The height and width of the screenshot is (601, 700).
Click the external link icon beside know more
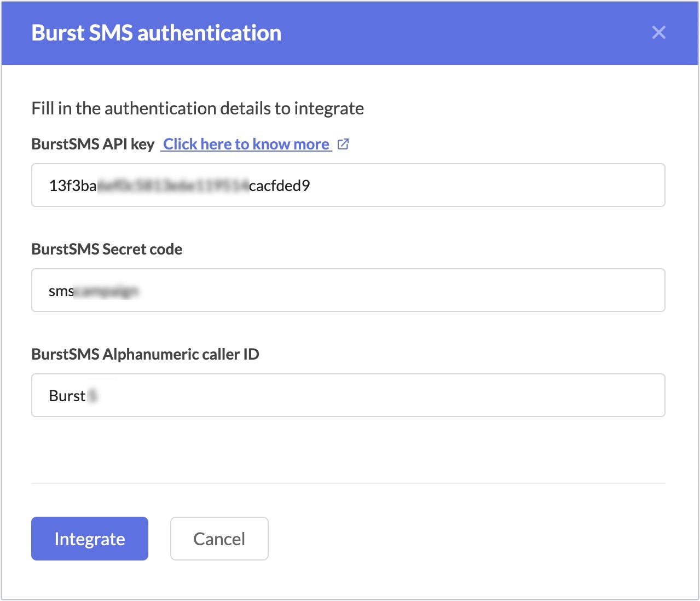pyautogui.click(x=343, y=144)
